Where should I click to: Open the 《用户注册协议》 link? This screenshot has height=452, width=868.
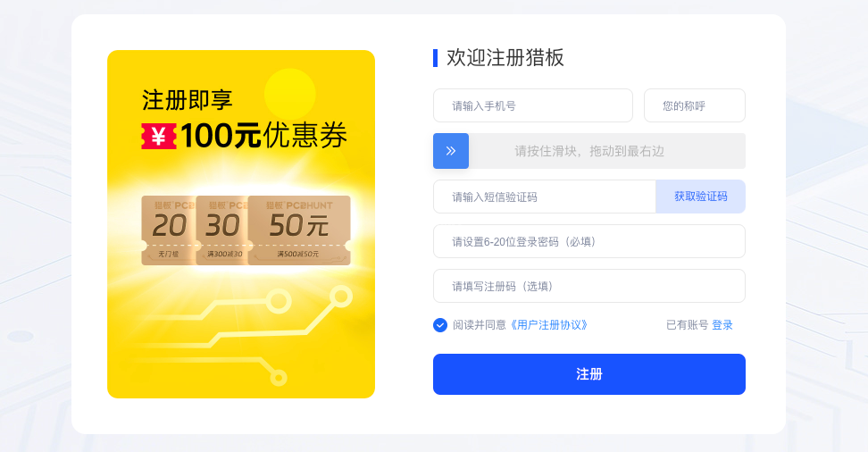549,325
